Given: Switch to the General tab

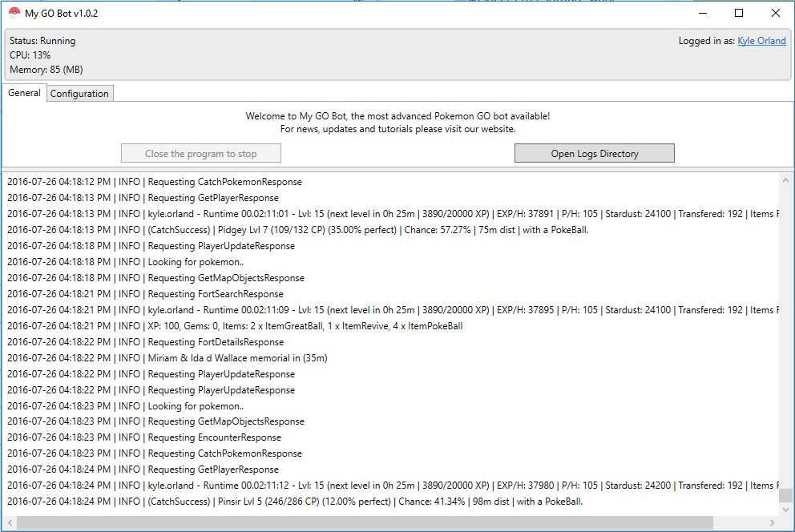Looking at the screenshot, I should tap(24, 93).
